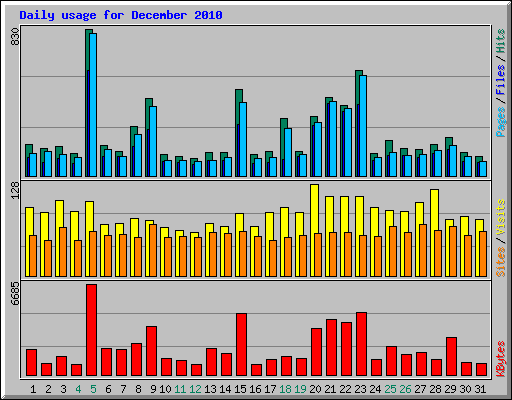The height and width of the screenshot is (400, 512).
Task: Click day 27 on the x-axis
Action: pos(420,389)
